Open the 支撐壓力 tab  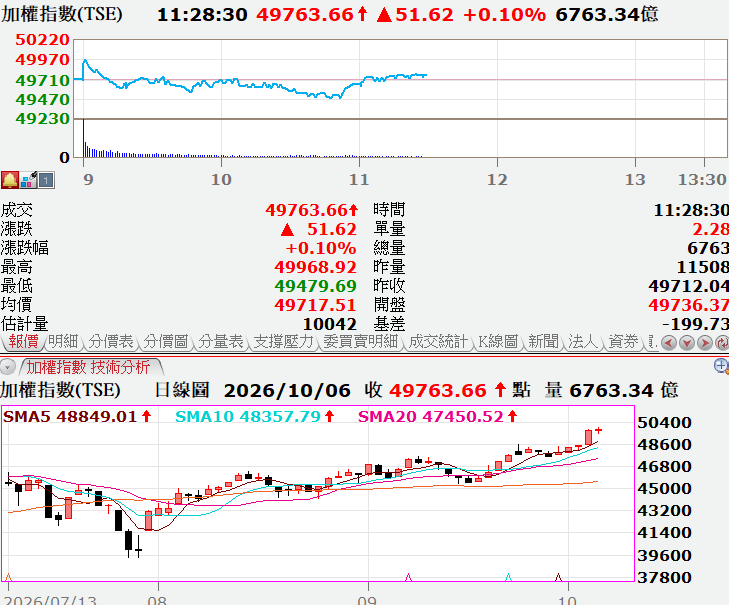[x=284, y=342]
